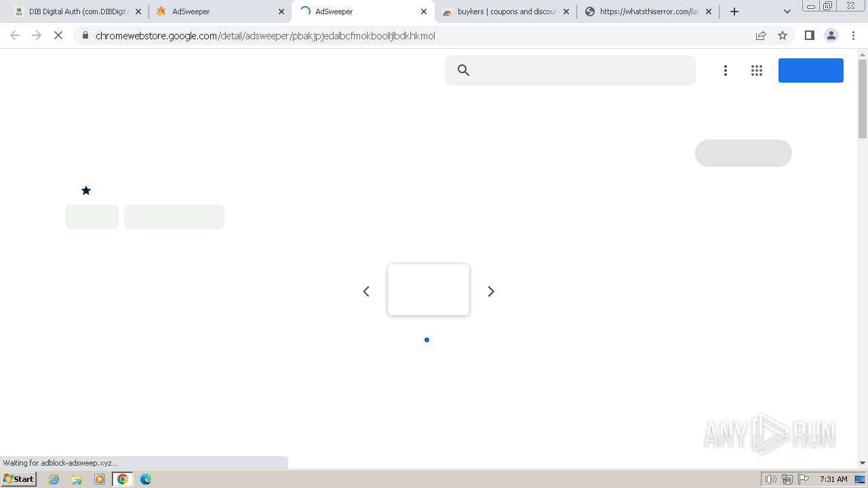This screenshot has width=868, height=488.
Task: Show the previous screenshot in carousel
Action: pyautogui.click(x=366, y=291)
